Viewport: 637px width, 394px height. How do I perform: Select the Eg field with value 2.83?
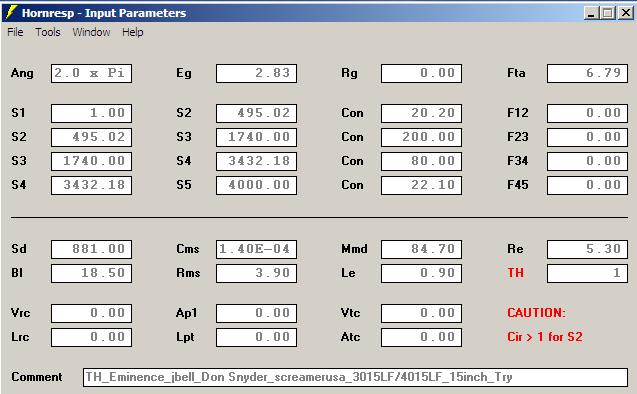click(256, 73)
